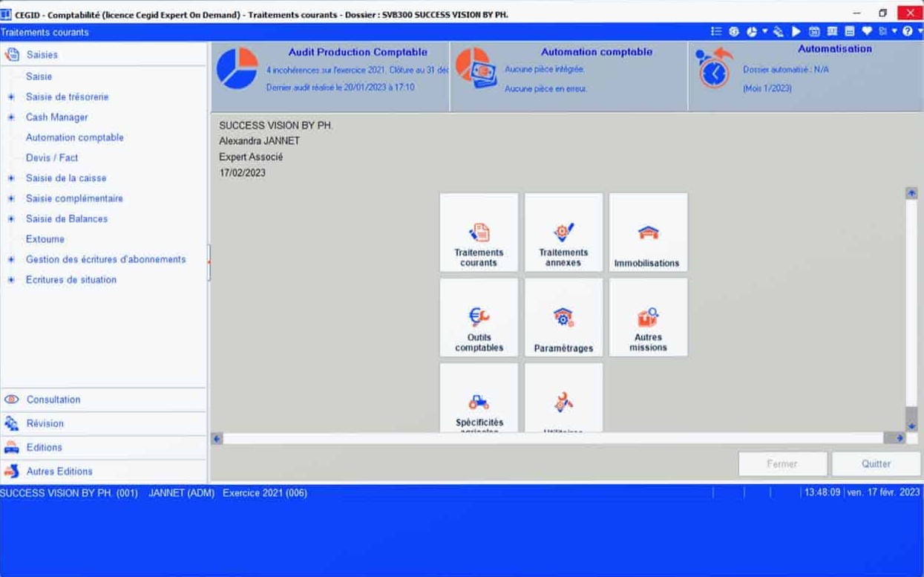This screenshot has width=924, height=577.
Task: Click the Audit Production Comptable pie chart icon
Action: click(237, 68)
